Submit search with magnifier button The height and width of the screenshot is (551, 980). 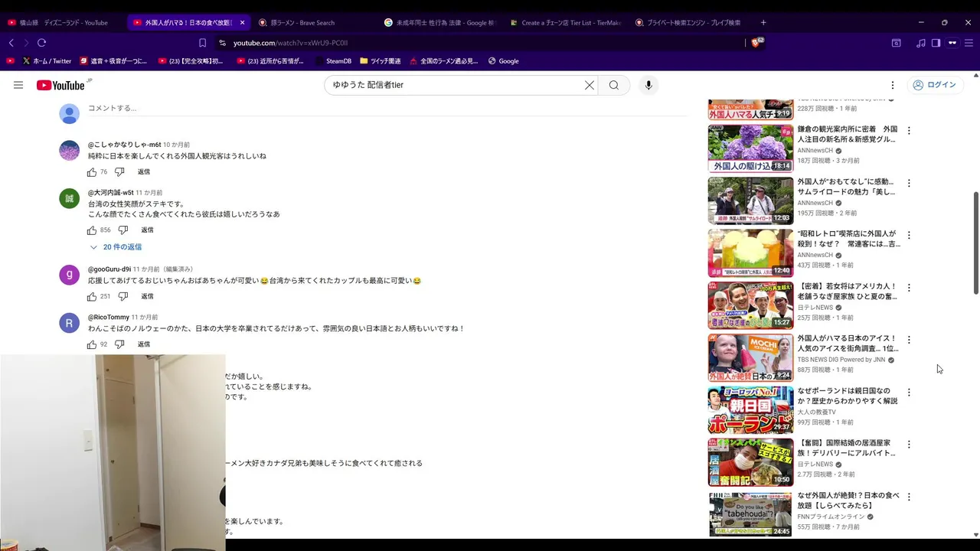[614, 85]
